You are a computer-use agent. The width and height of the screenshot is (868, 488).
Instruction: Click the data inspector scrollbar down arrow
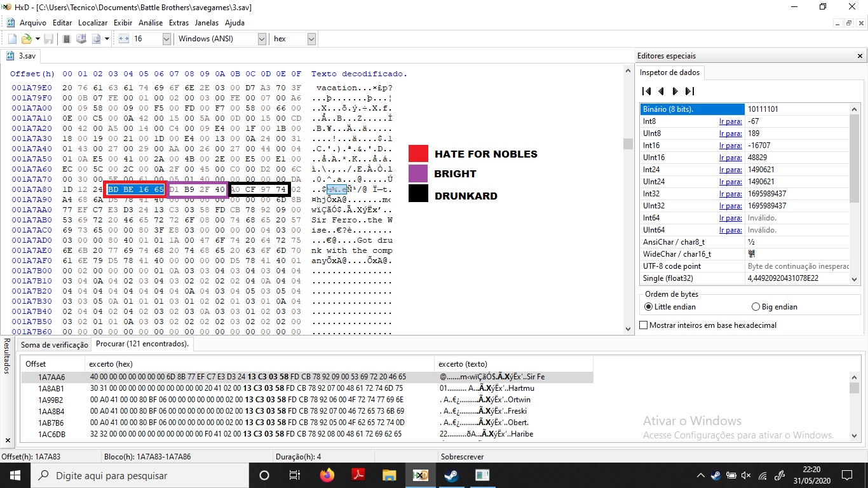click(854, 278)
